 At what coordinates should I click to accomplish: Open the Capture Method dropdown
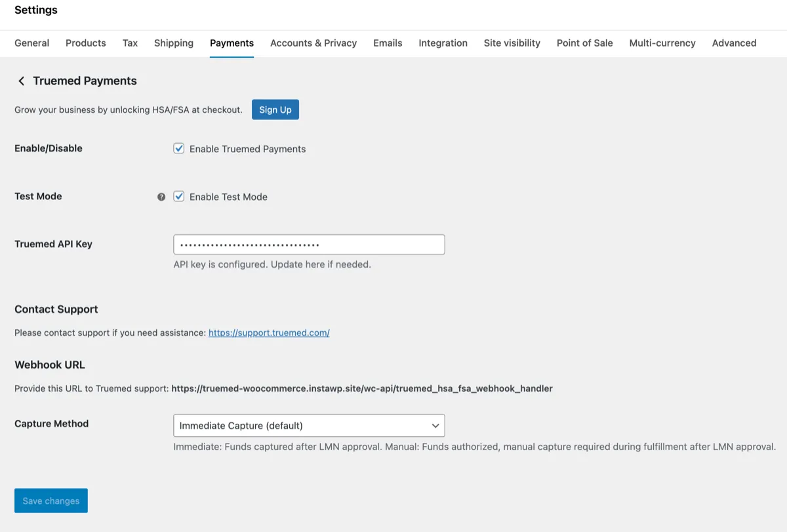pyautogui.click(x=309, y=426)
